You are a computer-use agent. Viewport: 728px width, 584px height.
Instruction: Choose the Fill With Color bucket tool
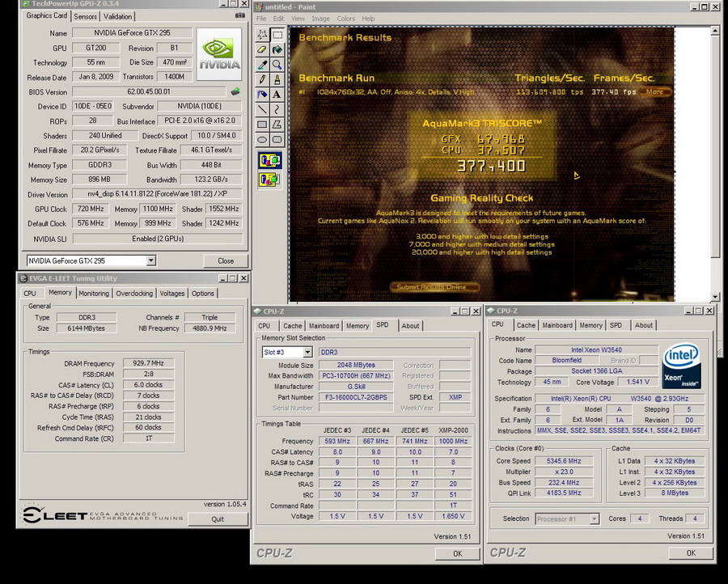(x=277, y=49)
